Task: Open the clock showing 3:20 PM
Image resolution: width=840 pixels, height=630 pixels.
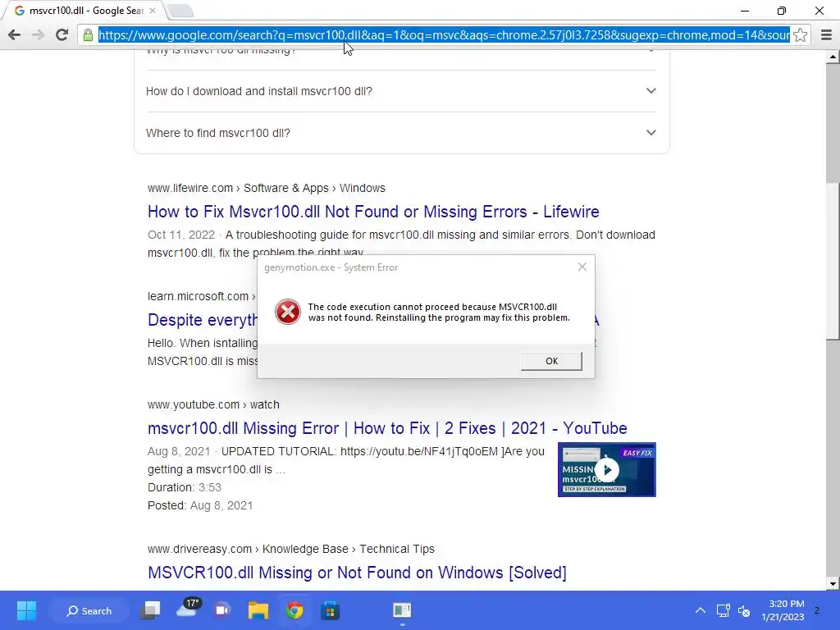Action: pos(783,610)
